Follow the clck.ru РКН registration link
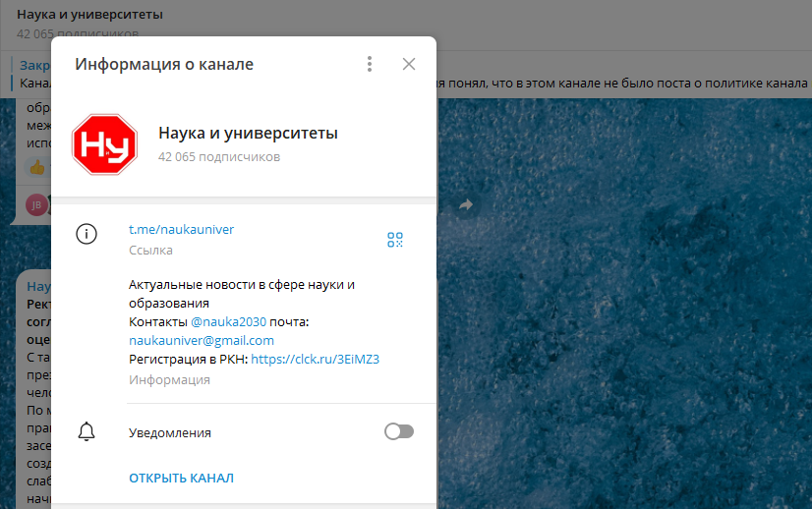This screenshot has width=812, height=509. [315, 360]
